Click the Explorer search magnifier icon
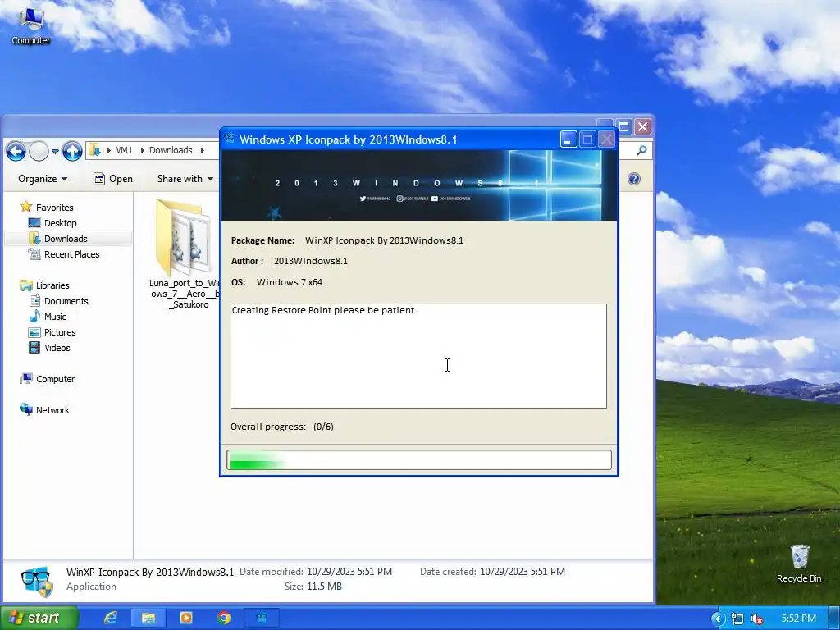 click(641, 151)
